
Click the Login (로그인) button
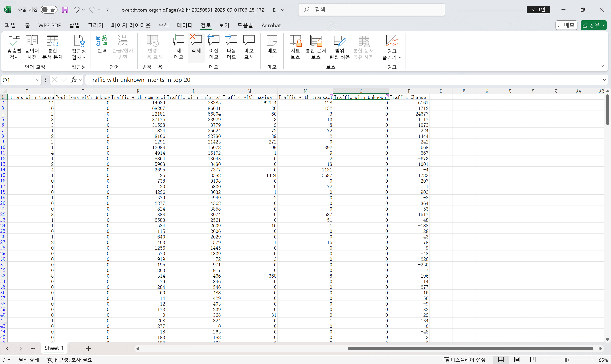coord(538,10)
